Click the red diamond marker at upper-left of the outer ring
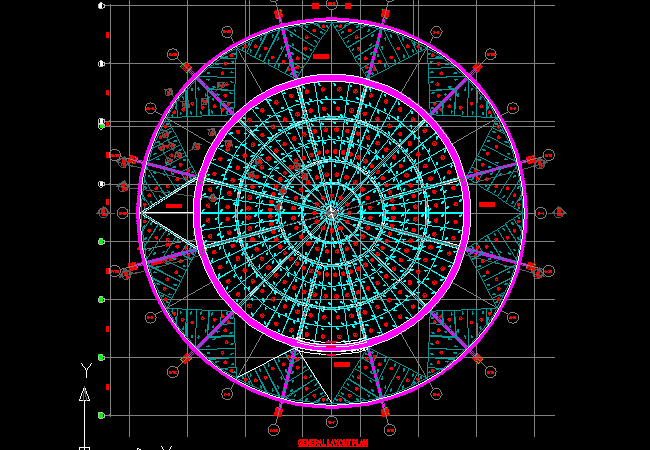The height and width of the screenshot is (450, 650). click(x=186, y=67)
